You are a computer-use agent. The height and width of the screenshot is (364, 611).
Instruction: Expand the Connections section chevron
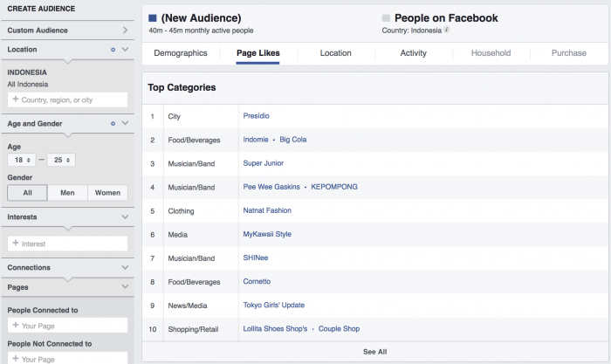126,267
